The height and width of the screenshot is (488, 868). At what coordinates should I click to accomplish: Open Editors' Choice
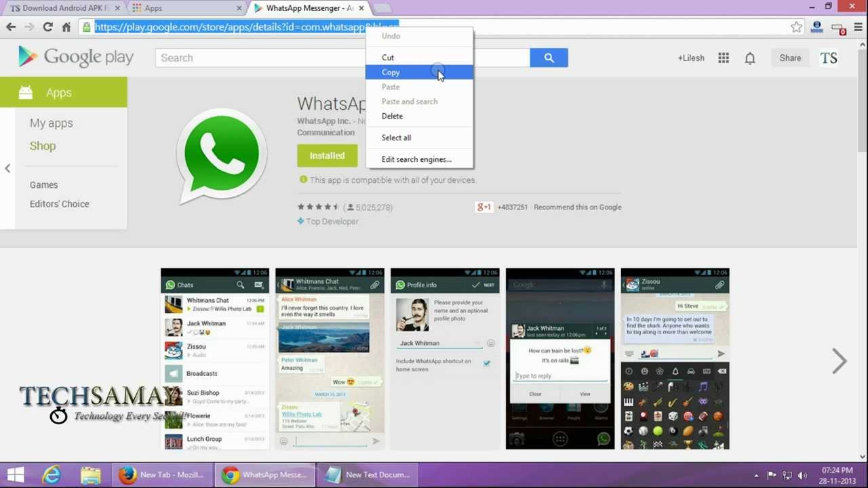(x=60, y=204)
